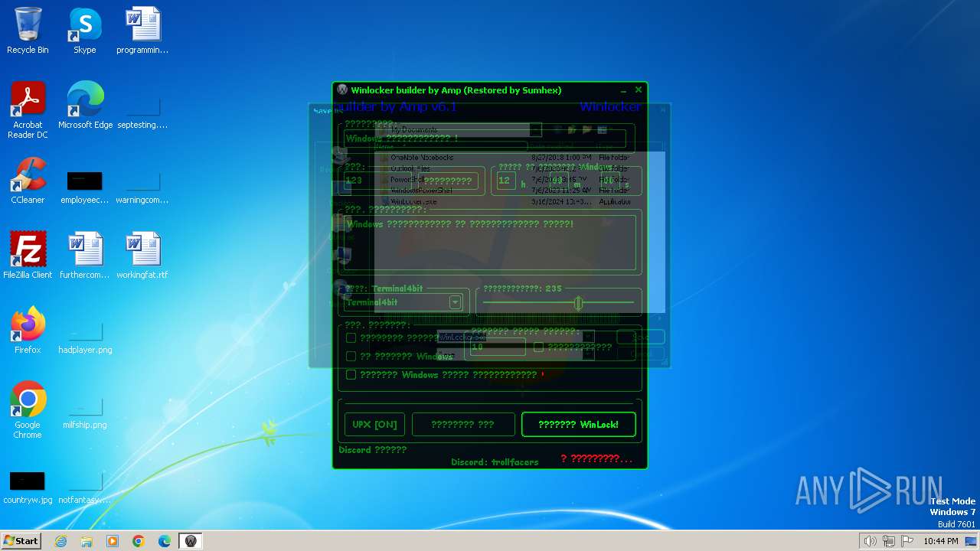Expand file name WinLocker.exe dropdown in Save dialog
The height and width of the screenshot is (551, 980).
point(588,337)
